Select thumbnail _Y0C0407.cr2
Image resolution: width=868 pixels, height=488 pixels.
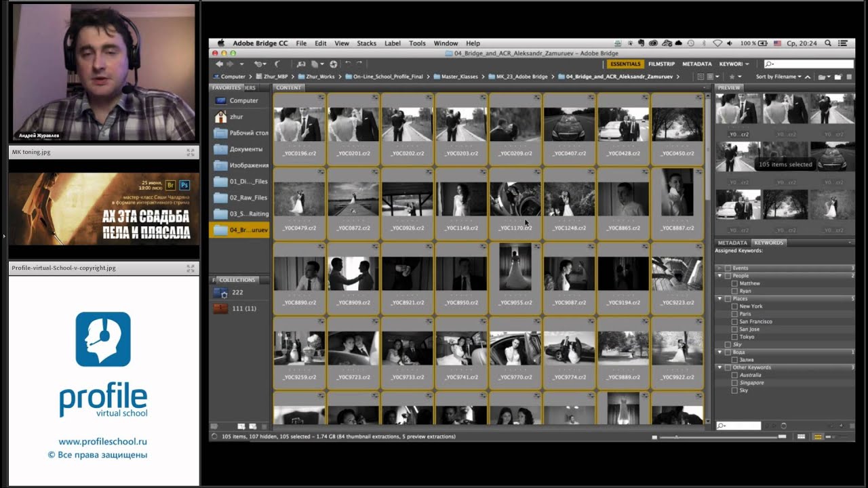point(569,129)
